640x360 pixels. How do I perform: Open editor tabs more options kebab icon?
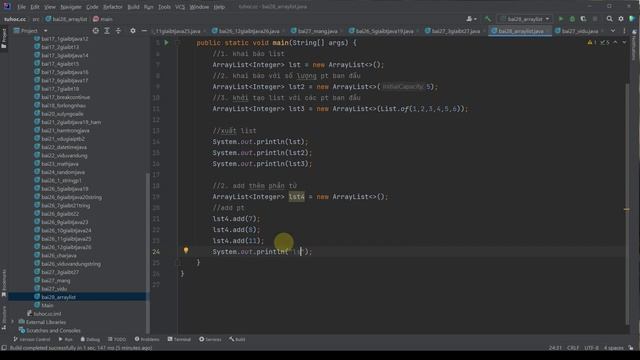[624, 31]
